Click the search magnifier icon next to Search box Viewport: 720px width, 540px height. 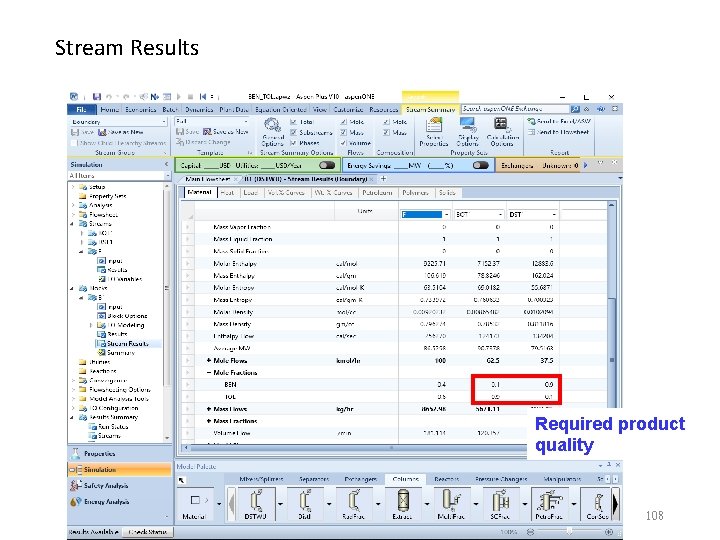coord(575,109)
